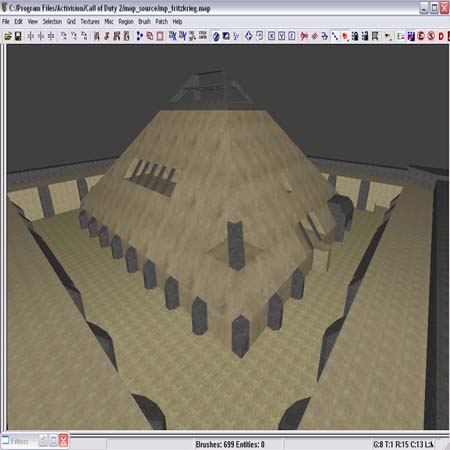Image resolution: width=450 pixels, height=450 pixels.
Task: Click the blue circle toolbar icon
Action: (x=216, y=36)
